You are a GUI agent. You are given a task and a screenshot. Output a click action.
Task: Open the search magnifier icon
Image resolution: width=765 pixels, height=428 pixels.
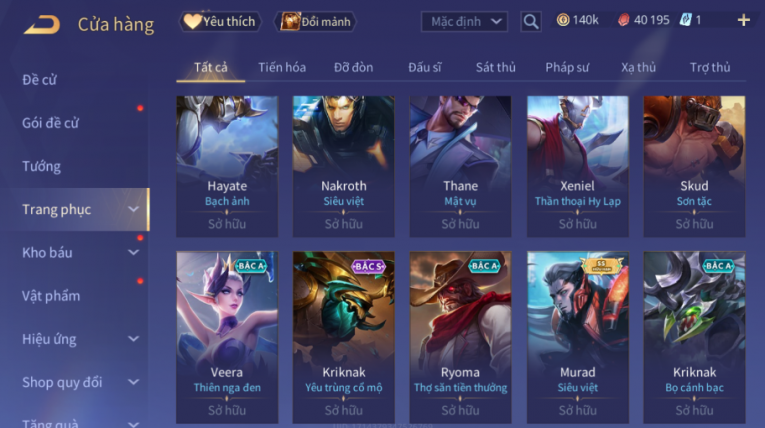pyautogui.click(x=531, y=21)
